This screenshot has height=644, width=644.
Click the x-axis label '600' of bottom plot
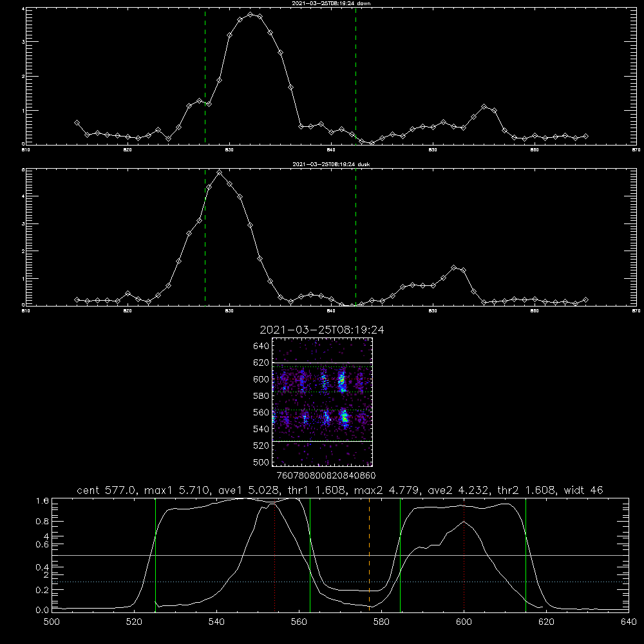464,622
